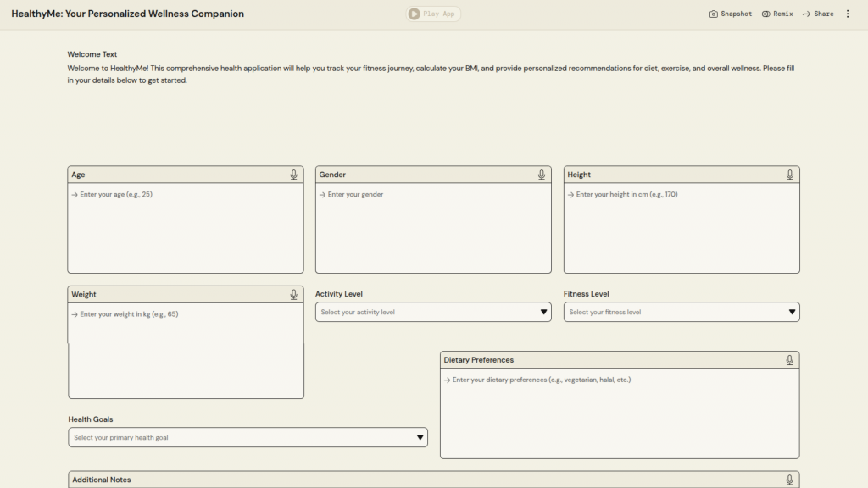The height and width of the screenshot is (488, 868).
Task: Click microphone icon in Additional Notes field
Action: 789,480
